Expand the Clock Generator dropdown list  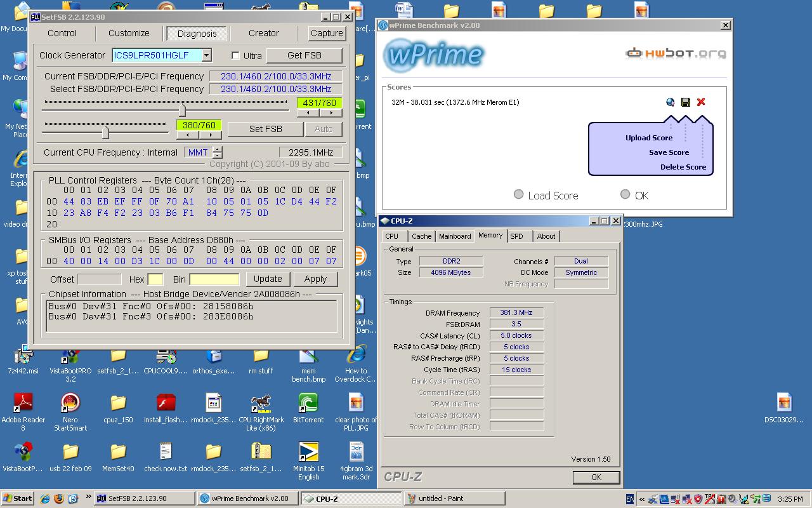[x=206, y=55]
